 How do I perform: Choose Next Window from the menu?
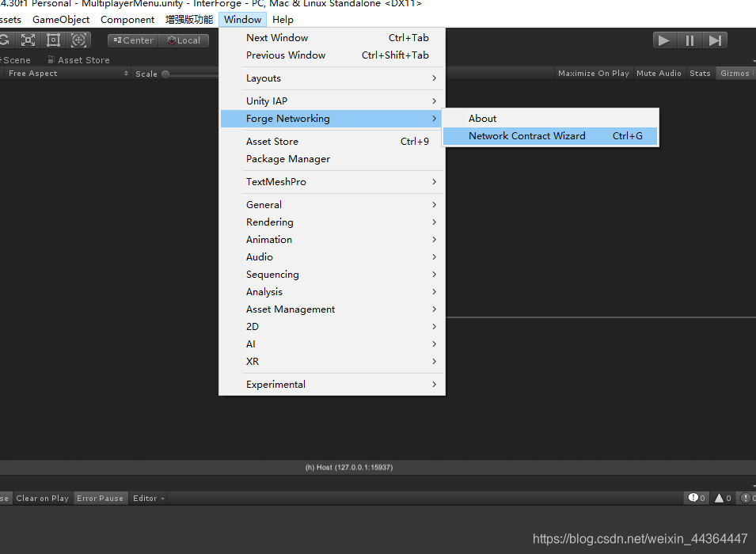coord(332,38)
